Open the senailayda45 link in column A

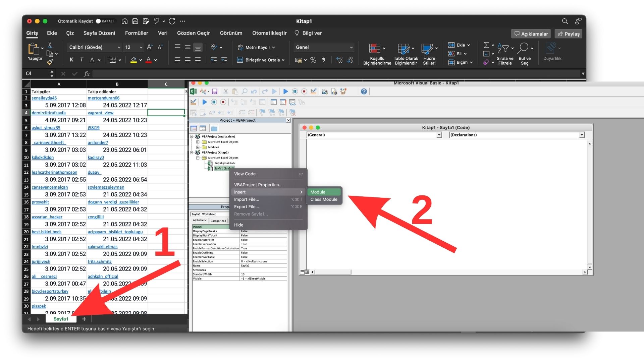[44, 98]
